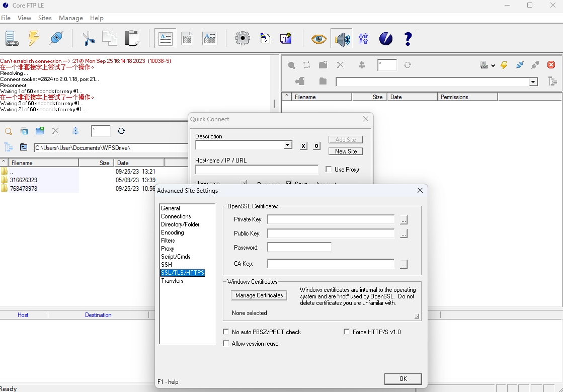This screenshot has height=392, width=563.
Task: Open the Help menu
Action: click(x=97, y=18)
